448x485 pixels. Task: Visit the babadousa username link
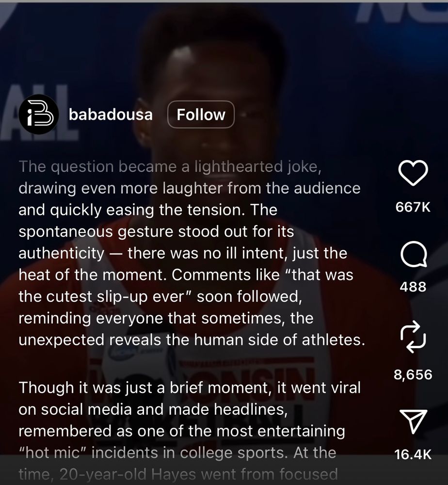coord(111,114)
